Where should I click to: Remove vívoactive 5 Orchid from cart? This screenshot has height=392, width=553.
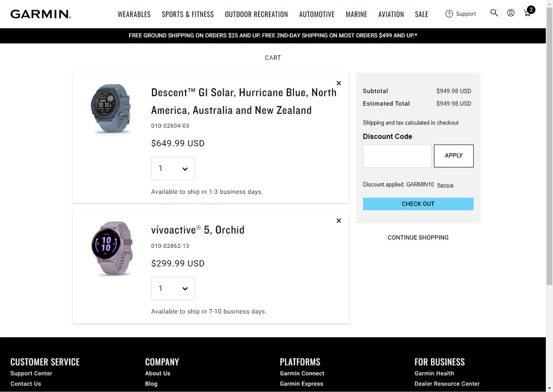point(339,221)
